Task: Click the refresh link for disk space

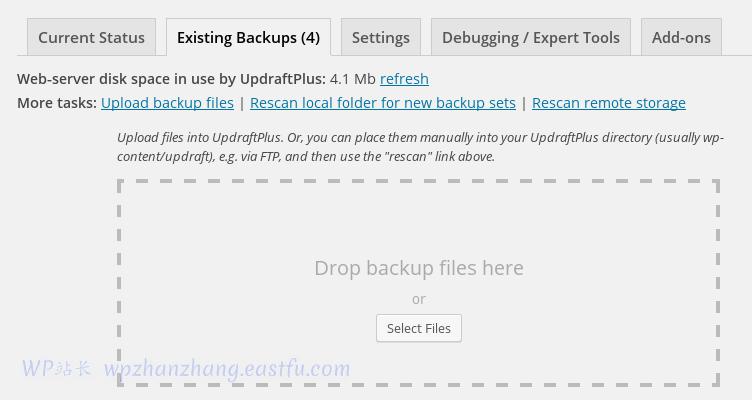Action: click(404, 79)
